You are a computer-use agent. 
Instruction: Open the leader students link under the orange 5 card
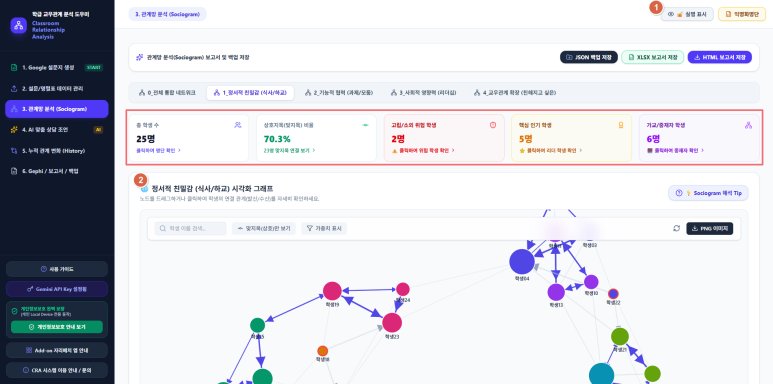550,150
